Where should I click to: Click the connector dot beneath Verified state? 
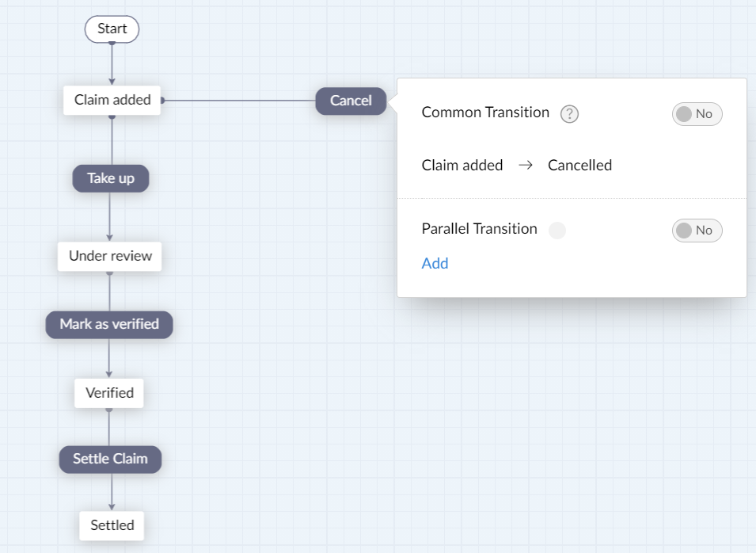coord(109,410)
